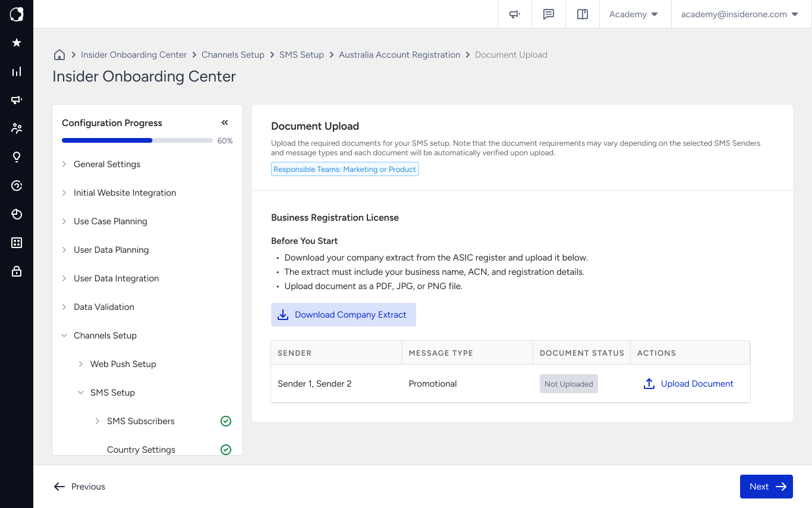Go to Channels Setup breadcrumb

(233, 55)
